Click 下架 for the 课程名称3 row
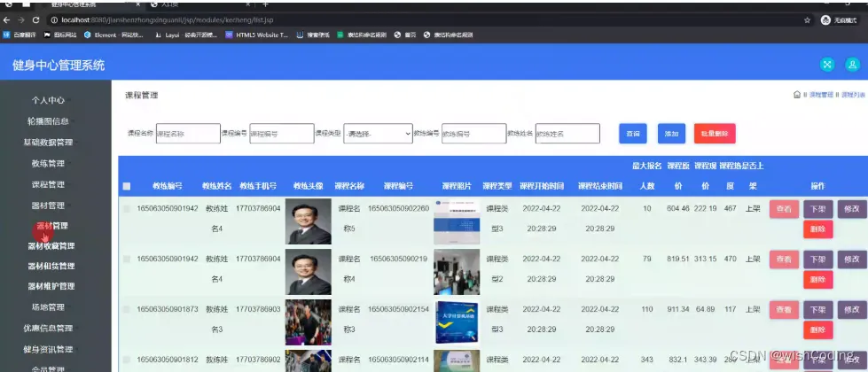The image size is (868, 372). click(818, 309)
